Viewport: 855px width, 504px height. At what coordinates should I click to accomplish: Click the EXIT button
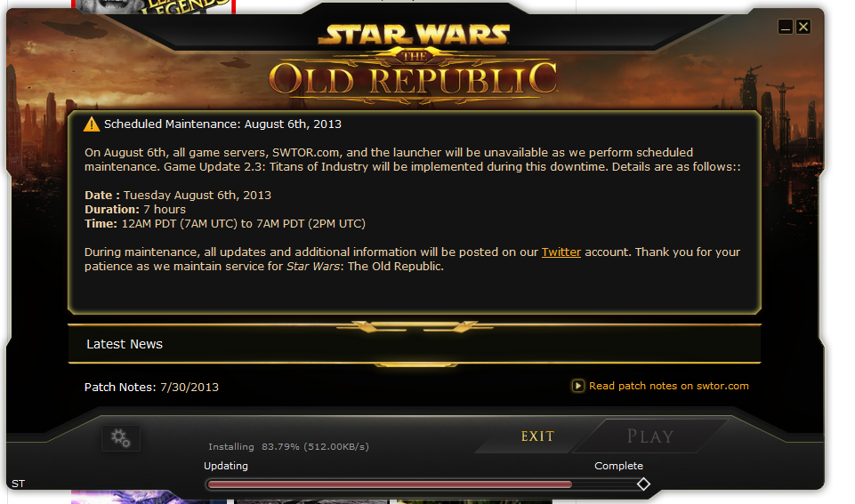pos(537,436)
